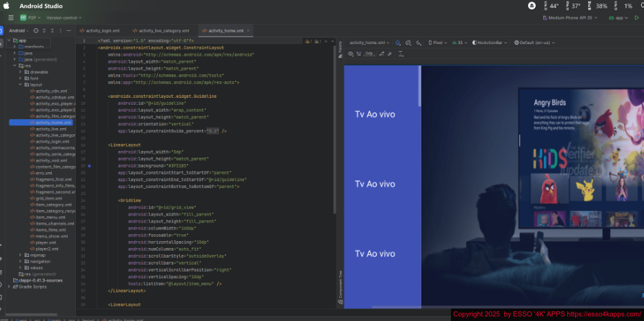Select grid_item.xml in project tree

[x=46, y=198]
